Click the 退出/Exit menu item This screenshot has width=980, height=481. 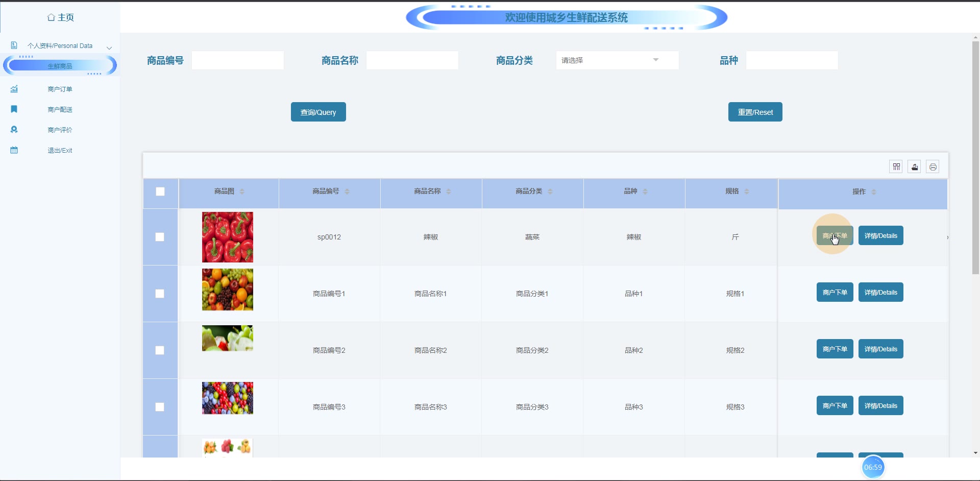click(60, 150)
